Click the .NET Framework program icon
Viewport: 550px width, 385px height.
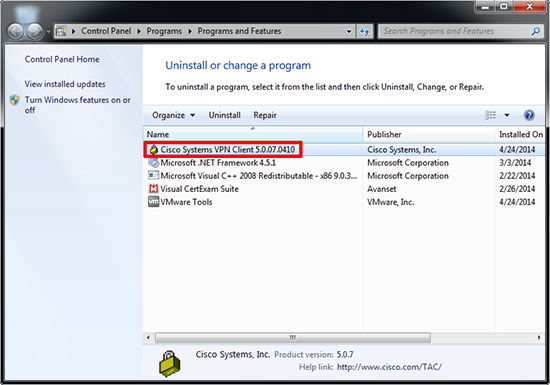coord(153,163)
